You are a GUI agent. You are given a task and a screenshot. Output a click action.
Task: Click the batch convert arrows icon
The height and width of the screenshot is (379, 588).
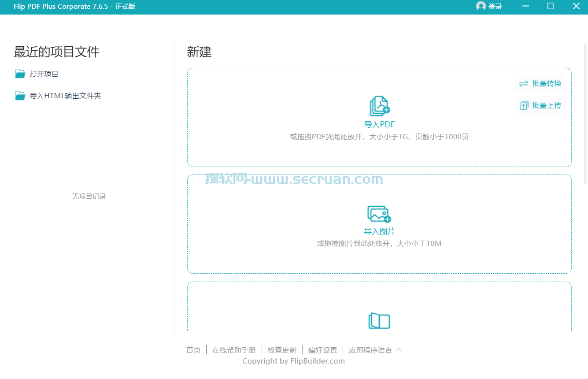coord(523,84)
